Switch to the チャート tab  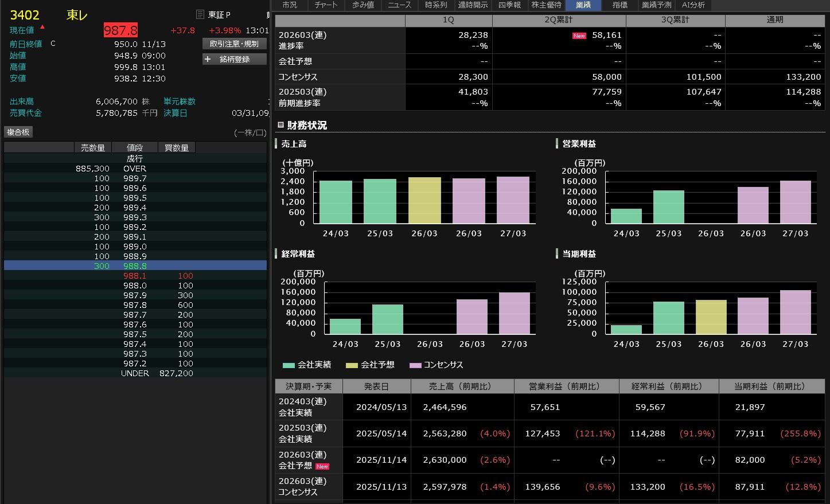point(326,5)
